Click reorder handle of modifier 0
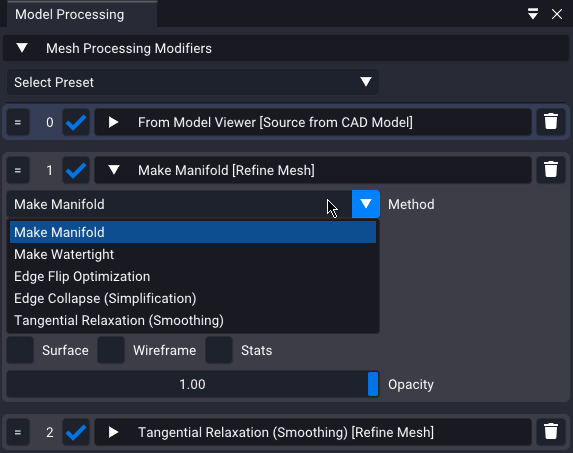This screenshot has height=453, width=573. point(18,122)
